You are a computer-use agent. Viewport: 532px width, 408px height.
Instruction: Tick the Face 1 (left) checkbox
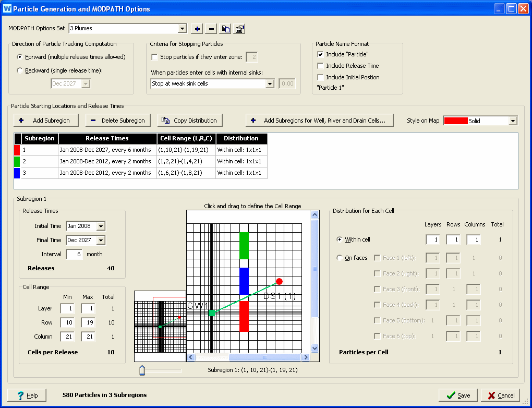click(x=377, y=258)
